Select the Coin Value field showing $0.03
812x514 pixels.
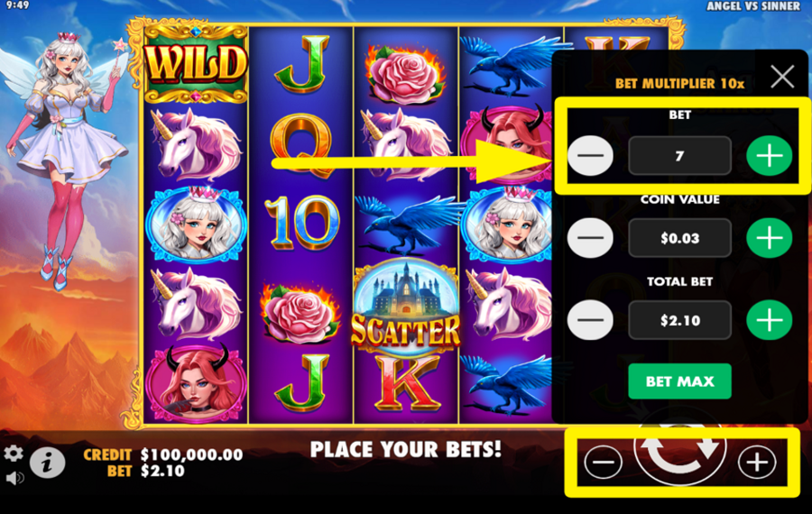(x=679, y=237)
